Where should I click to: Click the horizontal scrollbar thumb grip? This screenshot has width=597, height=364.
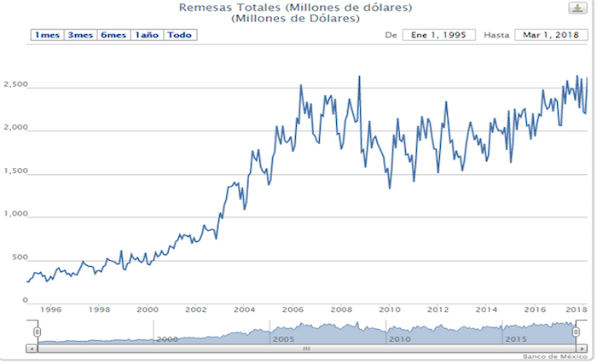(307, 349)
